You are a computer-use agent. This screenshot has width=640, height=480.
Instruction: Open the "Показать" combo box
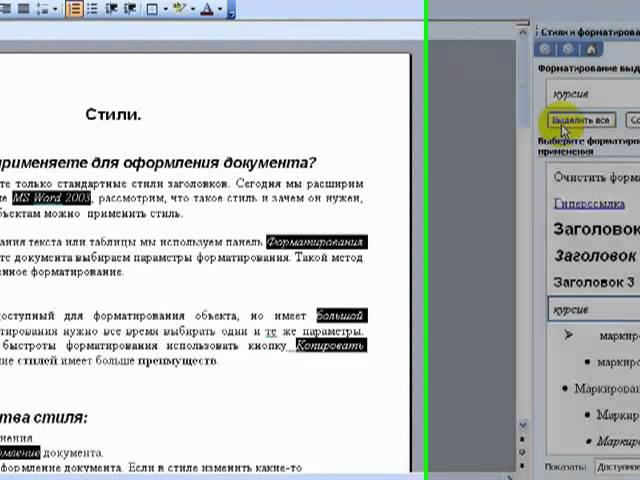pos(618,467)
